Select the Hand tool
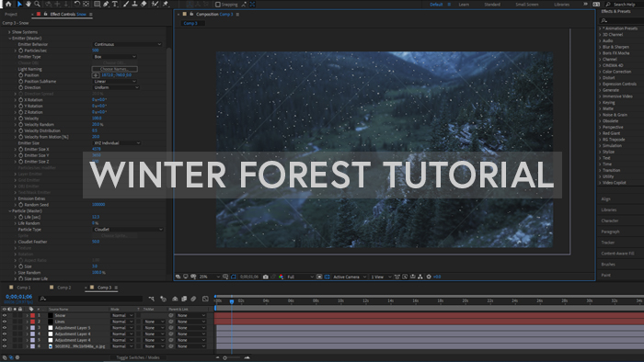The height and width of the screenshot is (362, 644). (x=29, y=4)
